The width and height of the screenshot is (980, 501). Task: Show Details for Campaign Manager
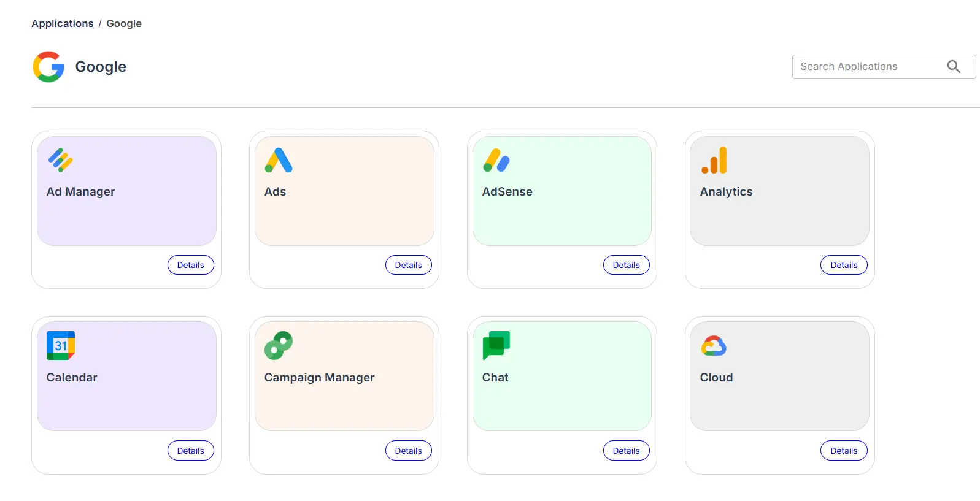pos(409,451)
